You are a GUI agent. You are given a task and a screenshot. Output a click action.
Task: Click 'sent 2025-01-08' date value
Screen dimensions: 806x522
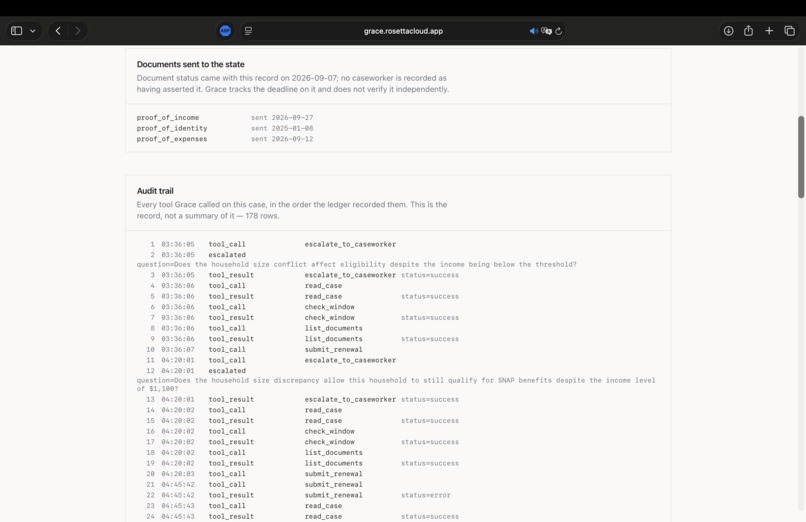[x=282, y=128]
